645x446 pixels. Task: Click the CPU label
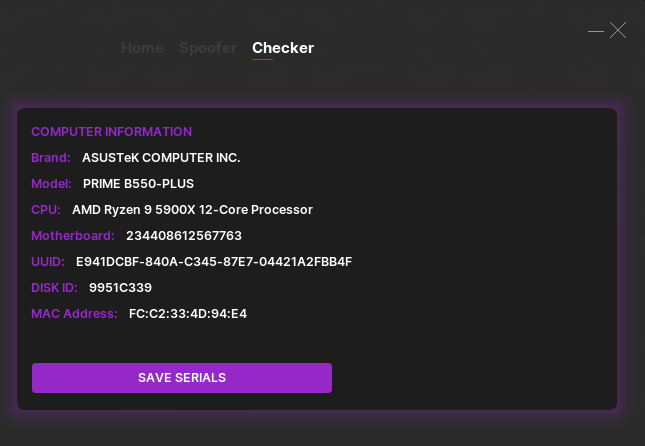pyautogui.click(x=46, y=210)
